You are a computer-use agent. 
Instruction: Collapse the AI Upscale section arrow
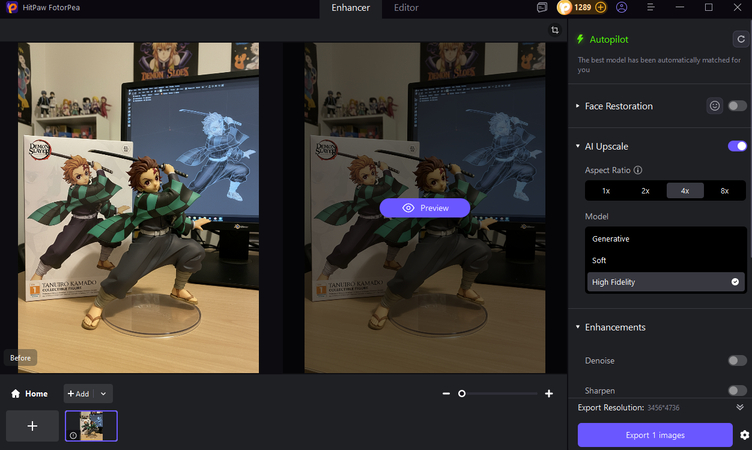tap(577, 146)
